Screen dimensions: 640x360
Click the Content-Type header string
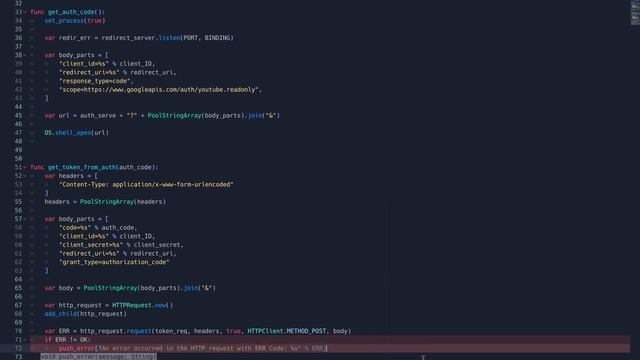[x=146, y=184]
